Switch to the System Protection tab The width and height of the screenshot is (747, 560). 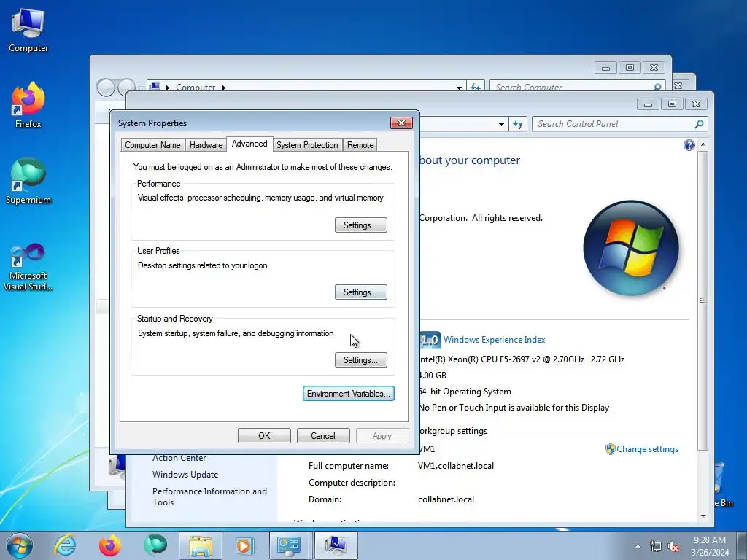pos(307,145)
